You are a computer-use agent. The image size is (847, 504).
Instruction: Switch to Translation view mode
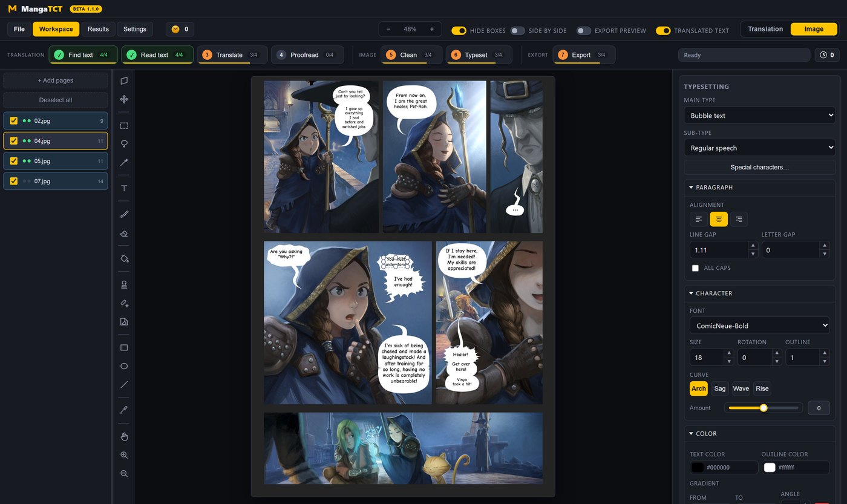pos(765,29)
